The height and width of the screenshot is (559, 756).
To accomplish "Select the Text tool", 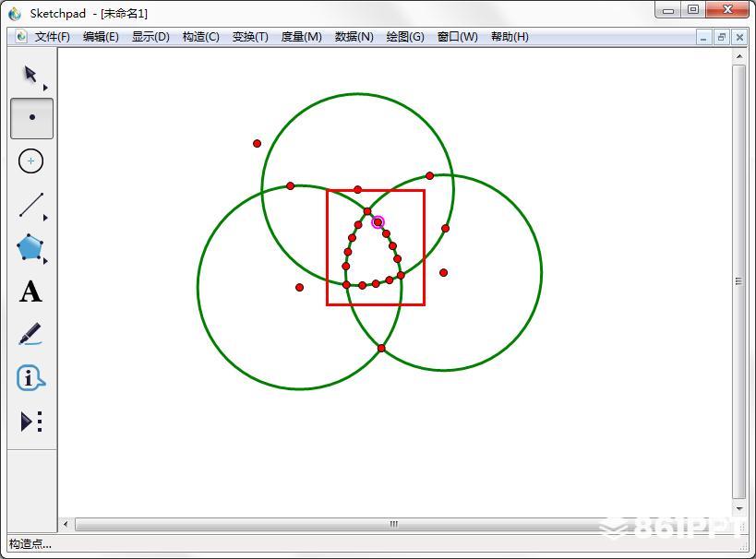I will point(30,291).
